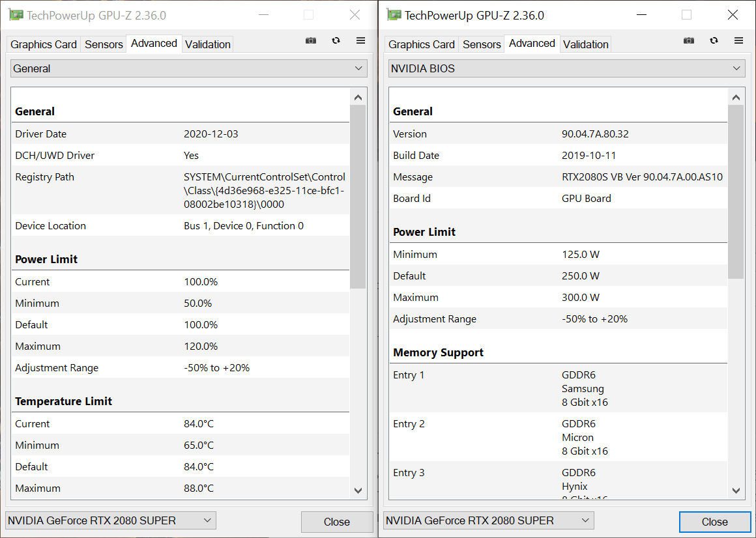The image size is (756, 538).
Task: Switch to Sensors tab in left window
Action: (x=104, y=44)
